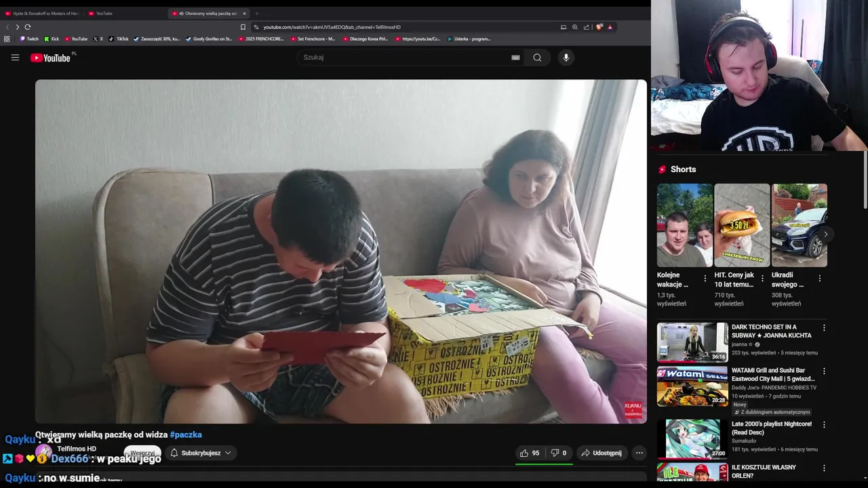Screen dimensions: 868x488
Task: Open options for DARK TECHNO SET video
Action: (824, 328)
